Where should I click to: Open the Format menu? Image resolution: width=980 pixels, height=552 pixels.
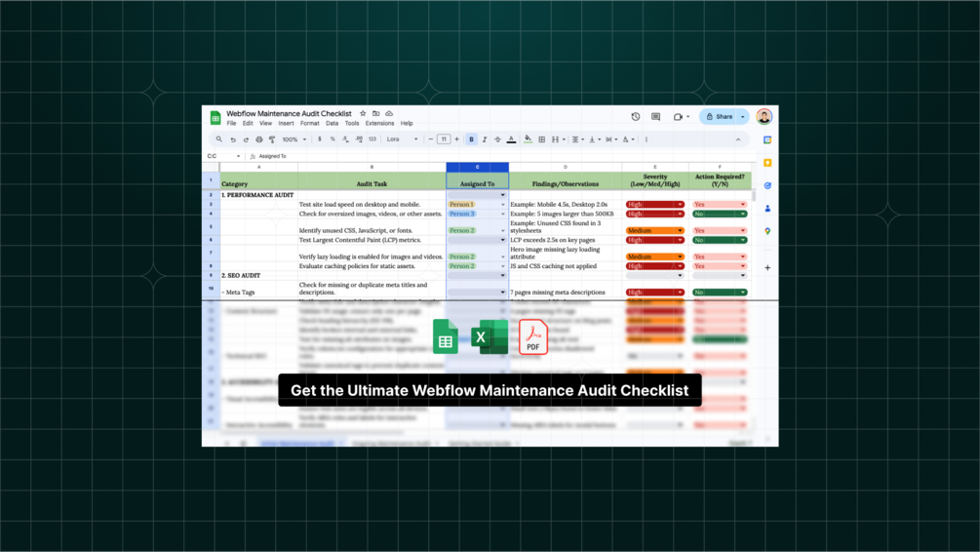(309, 124)
